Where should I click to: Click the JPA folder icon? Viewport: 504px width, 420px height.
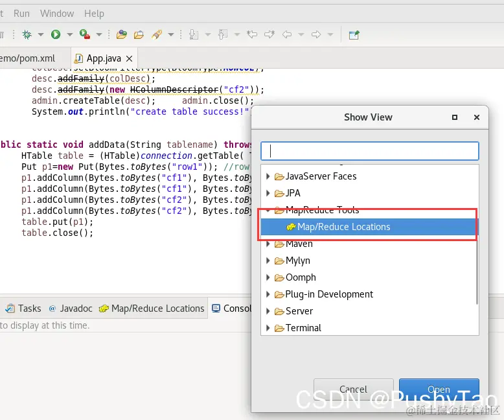[279, 193]
